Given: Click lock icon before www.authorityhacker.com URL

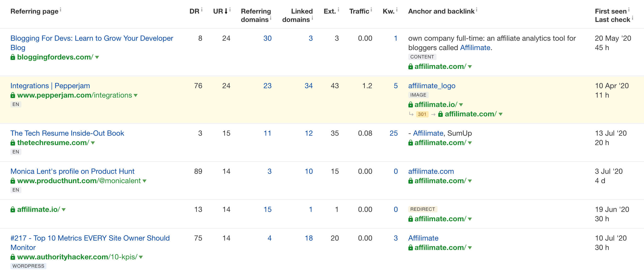Looking at the screenshot, I should point(13,257).
